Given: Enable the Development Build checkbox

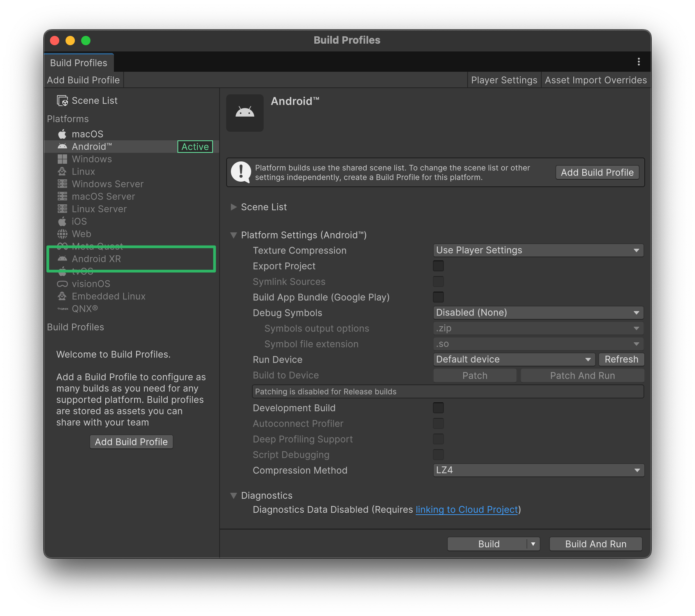Looking at the screenshot, I should coord(438,408).
